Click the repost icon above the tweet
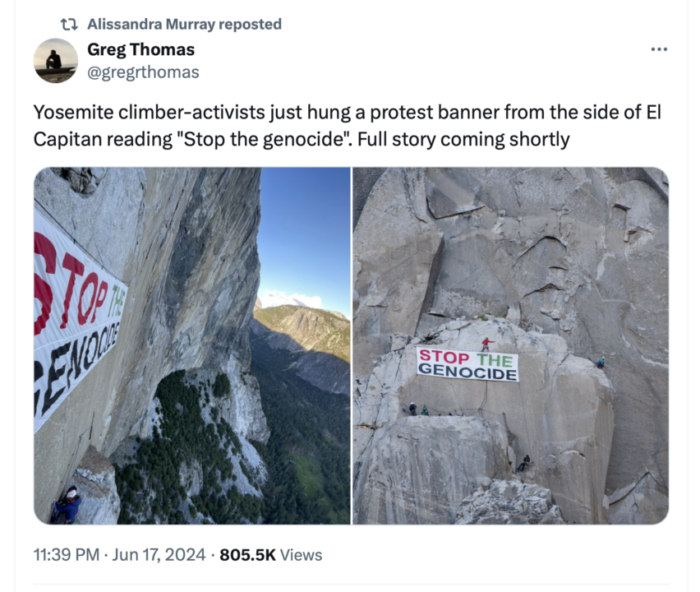Viewport: 700px width, 592px height. [x=71, y=25]
